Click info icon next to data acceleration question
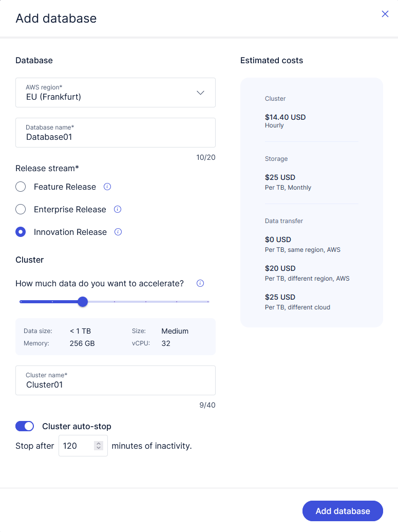Screen dimensions: 398x532 (201, 283)
